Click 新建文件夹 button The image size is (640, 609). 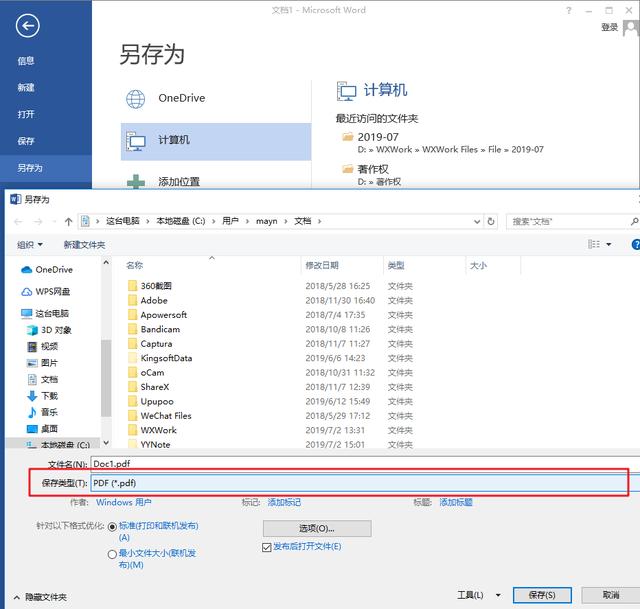coord(84,245)
